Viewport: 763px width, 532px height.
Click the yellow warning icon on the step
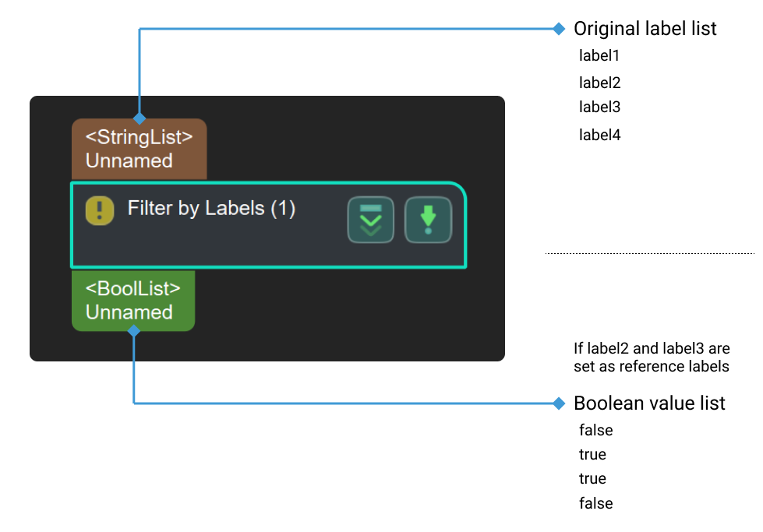click(x=99, y=210)
